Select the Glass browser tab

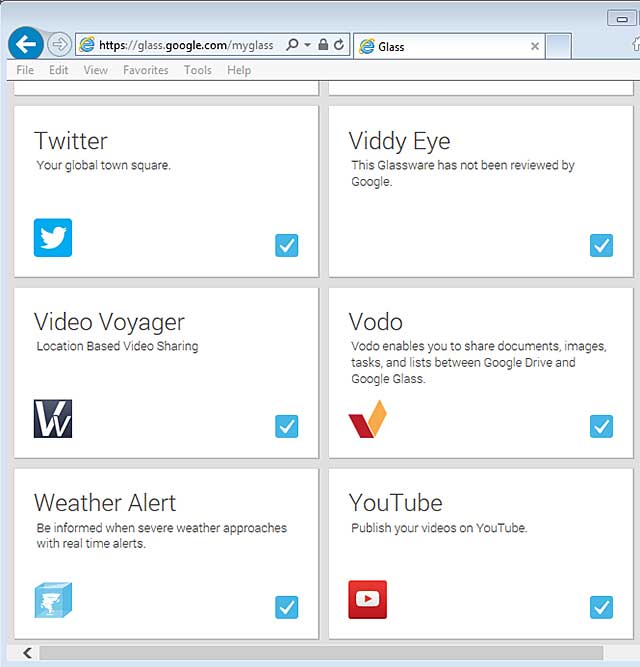[x=449, y=46]
